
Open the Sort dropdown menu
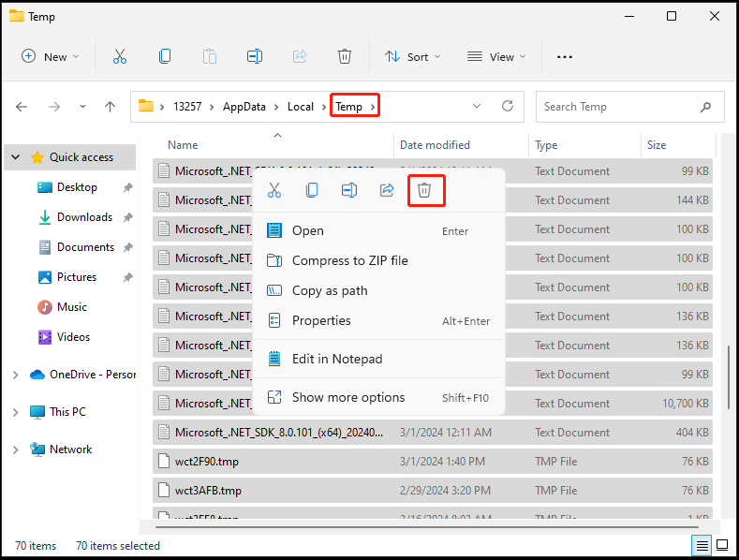tap(413, 56)
